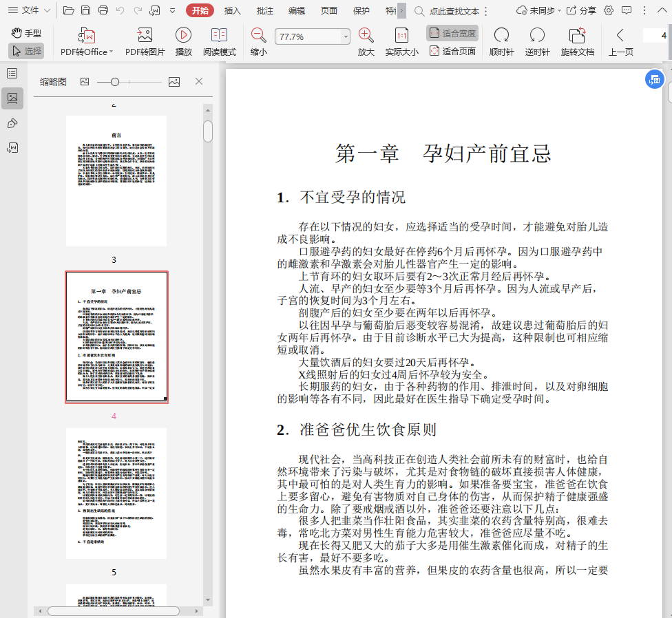Image resolution: width=672 pixels, height=618 pixels.
Task: Click the undo icon
Action: [x=120, y=10]
